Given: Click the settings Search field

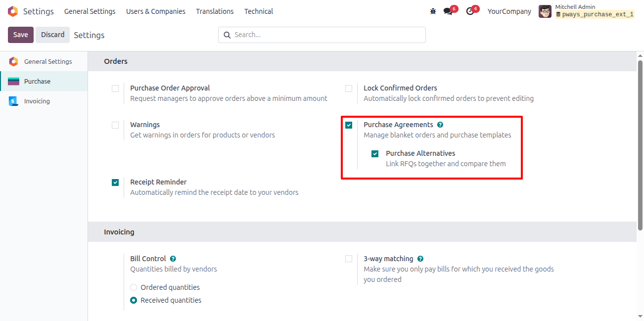Looking at the screenshot, I should 322,35.
